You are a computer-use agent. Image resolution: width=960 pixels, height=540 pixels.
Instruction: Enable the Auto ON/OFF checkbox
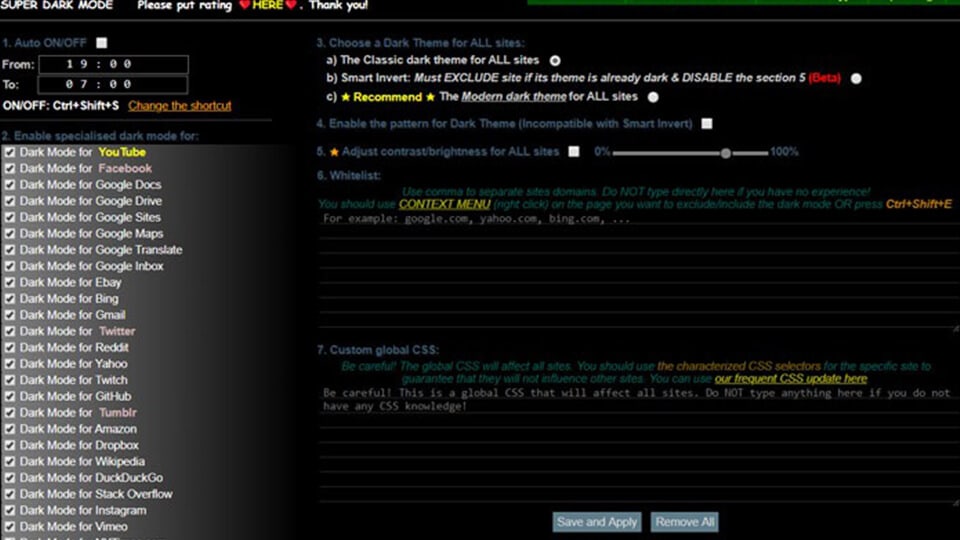point(101,43)
